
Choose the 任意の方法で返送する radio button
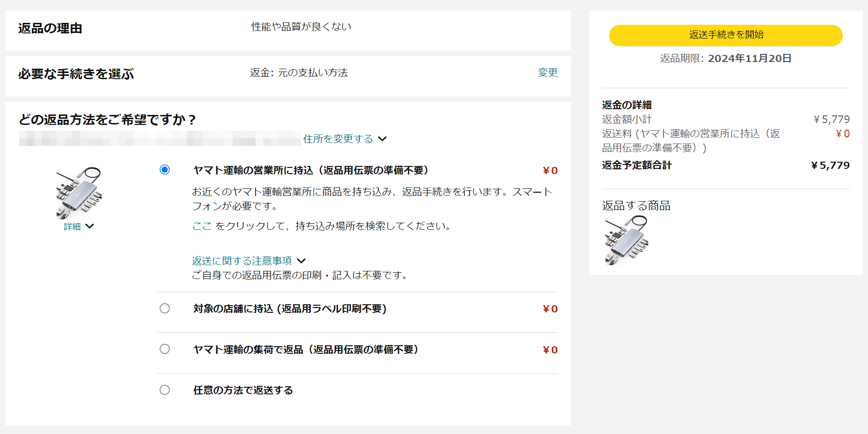(x=164, y=390)
